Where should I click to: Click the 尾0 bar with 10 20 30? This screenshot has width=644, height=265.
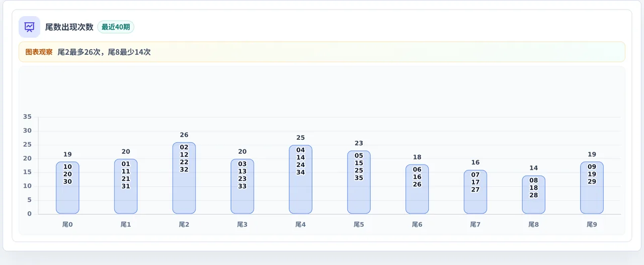coord(67,188)
